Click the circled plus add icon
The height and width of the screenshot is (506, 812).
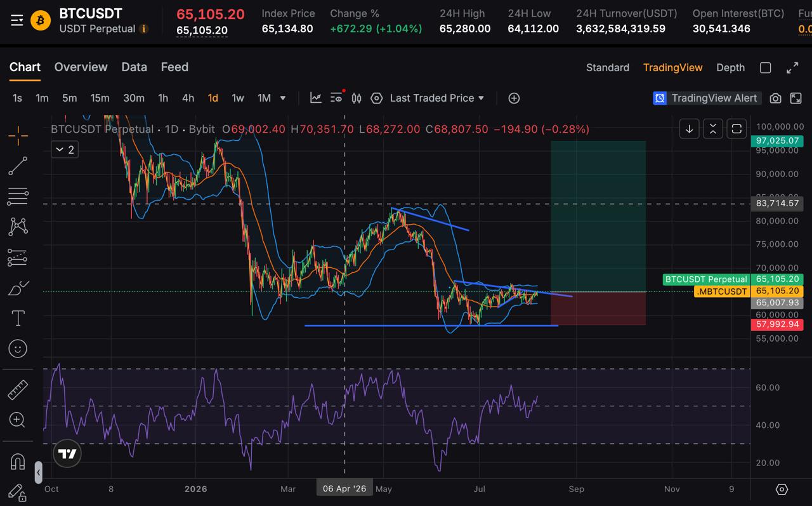[514, 98]
